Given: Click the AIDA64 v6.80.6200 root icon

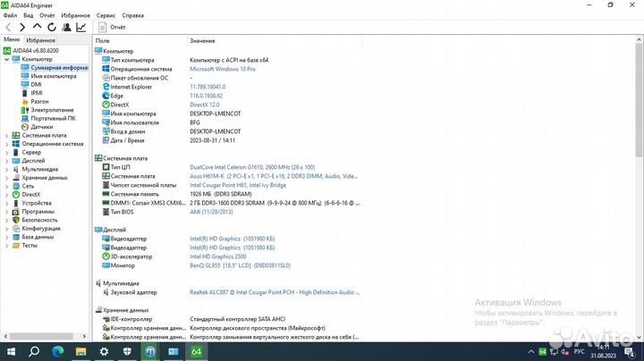Looking at the screenshot, I should (x=6, y=50).
